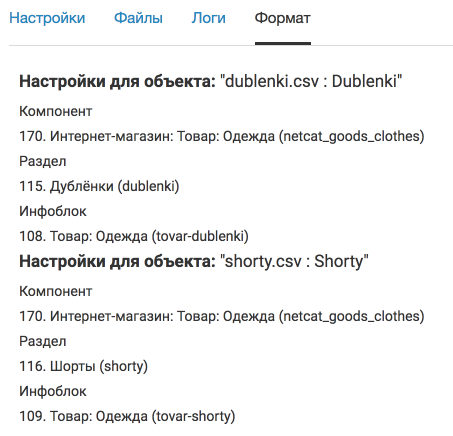Select section text 115. Дублёнки (dublenki)

pyautogui.click(x=99, y=186)
